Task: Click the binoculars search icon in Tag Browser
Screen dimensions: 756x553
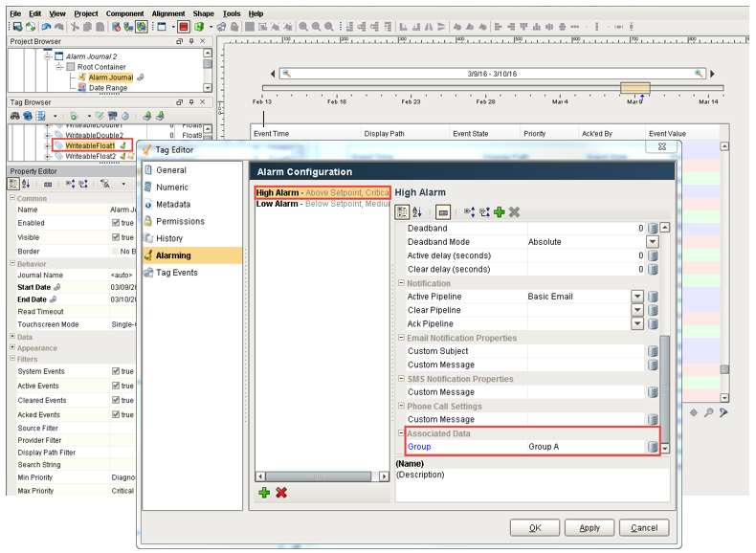Action: point(15,116)
